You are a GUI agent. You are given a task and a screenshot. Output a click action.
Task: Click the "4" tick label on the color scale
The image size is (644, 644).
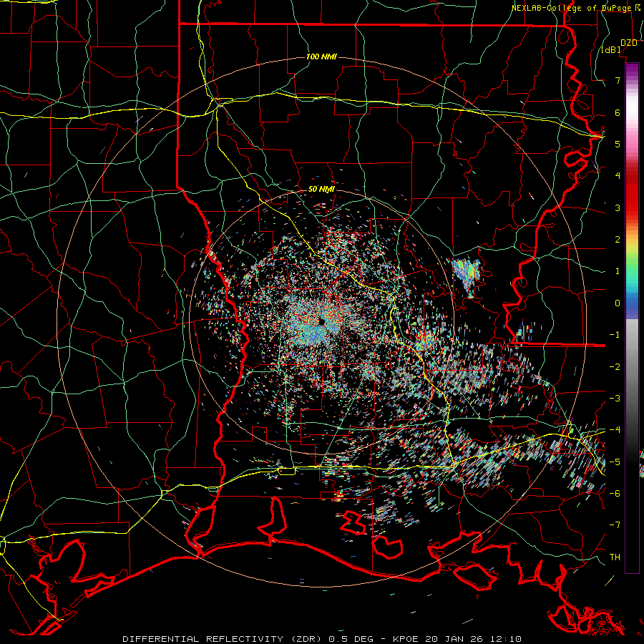(x=618, y=176)
